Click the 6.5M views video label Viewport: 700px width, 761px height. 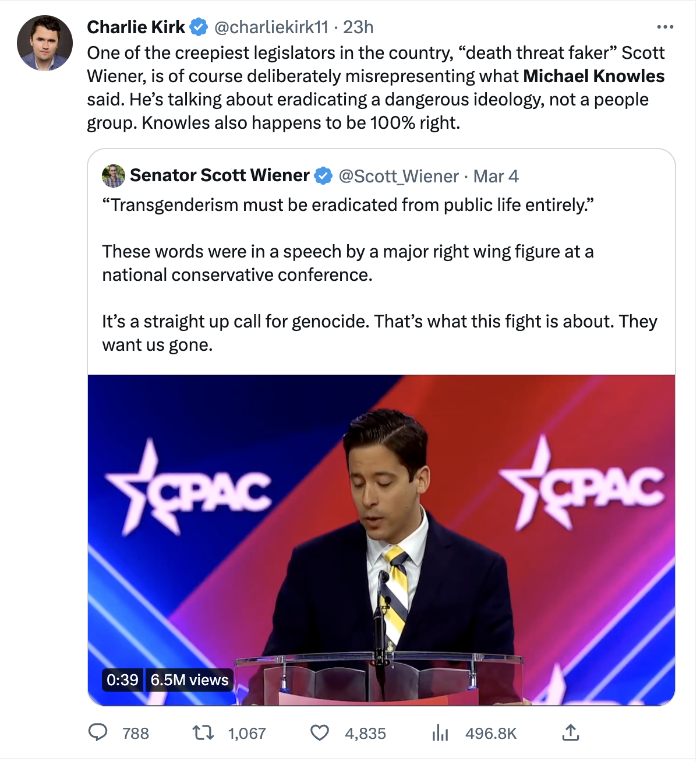click(189, 680)
